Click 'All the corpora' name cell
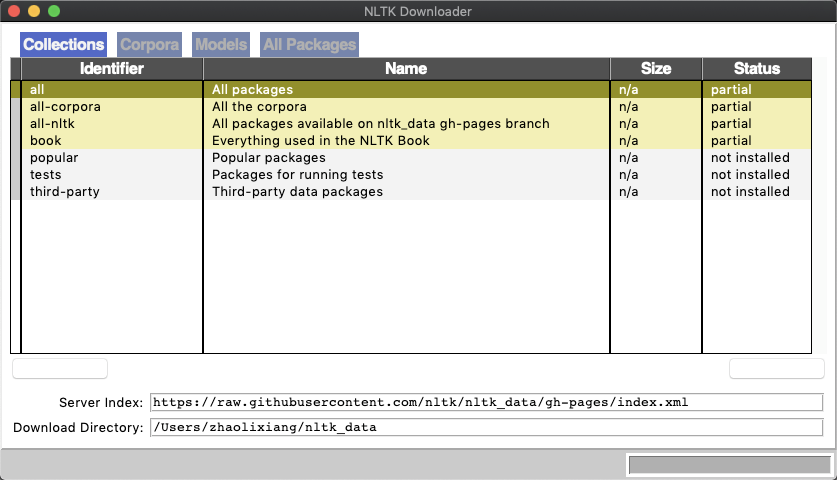Screen dimensions: 837x480 259,107
